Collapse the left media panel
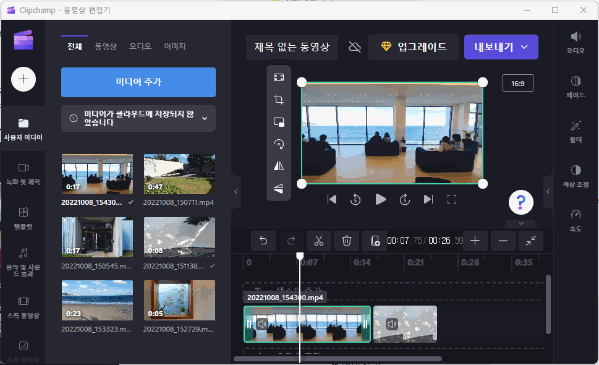 pyautogui.click(x=236, y=192)
